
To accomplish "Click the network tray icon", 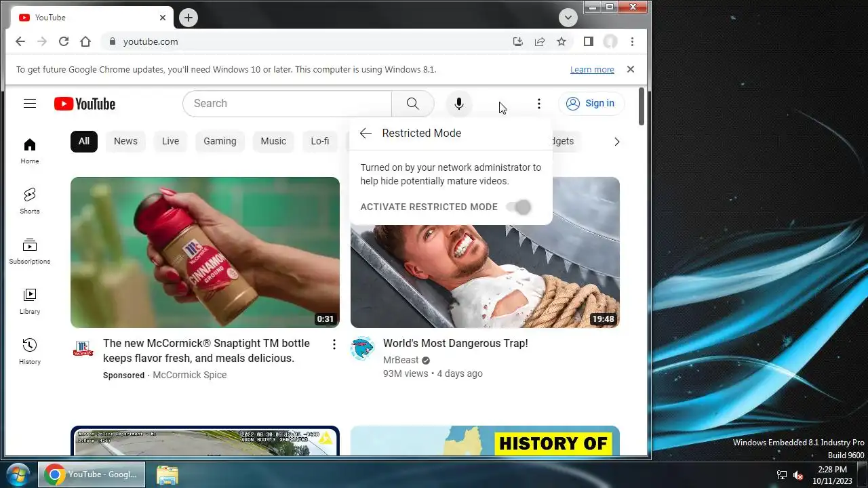I will coord(782,475).
